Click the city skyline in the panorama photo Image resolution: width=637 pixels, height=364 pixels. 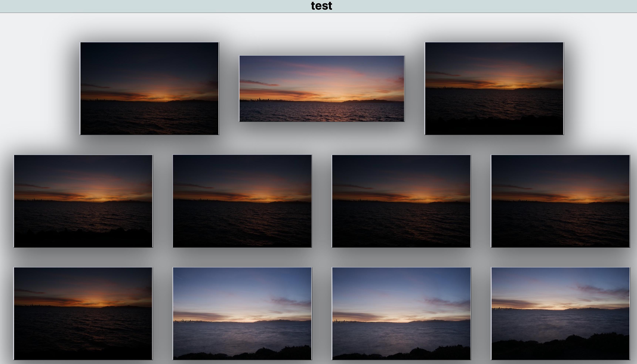pyautogui.click(x=260, y=100)
